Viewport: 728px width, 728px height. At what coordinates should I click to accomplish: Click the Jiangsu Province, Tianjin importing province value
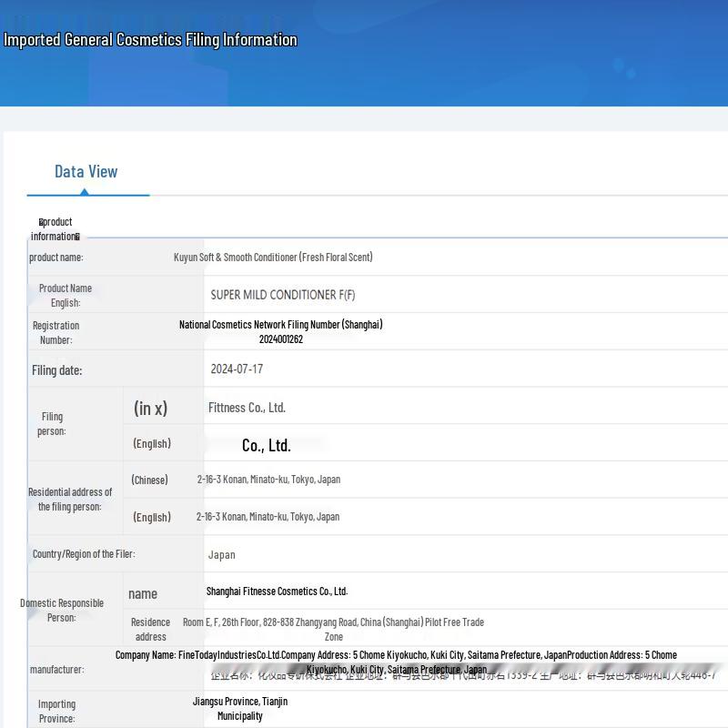click(240, 709)
